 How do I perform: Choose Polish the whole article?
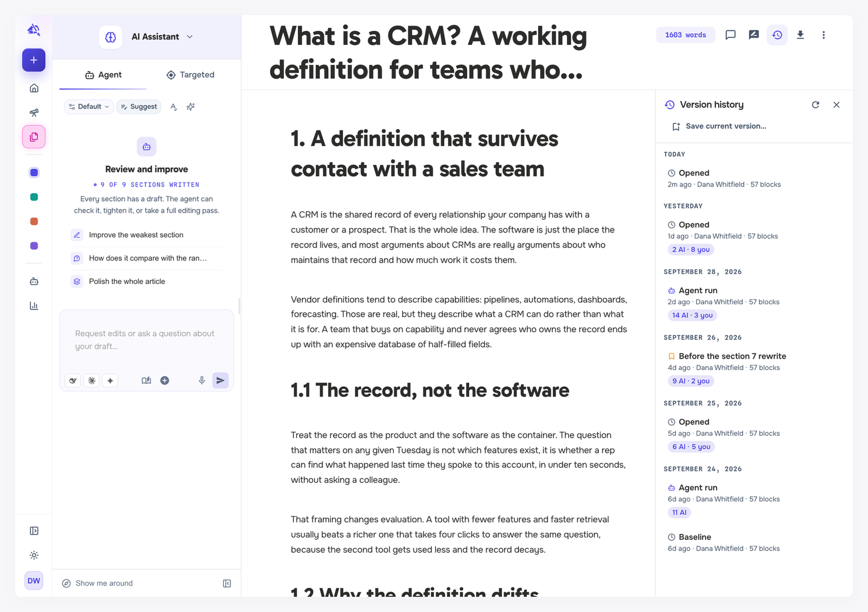tap(146, 282)
